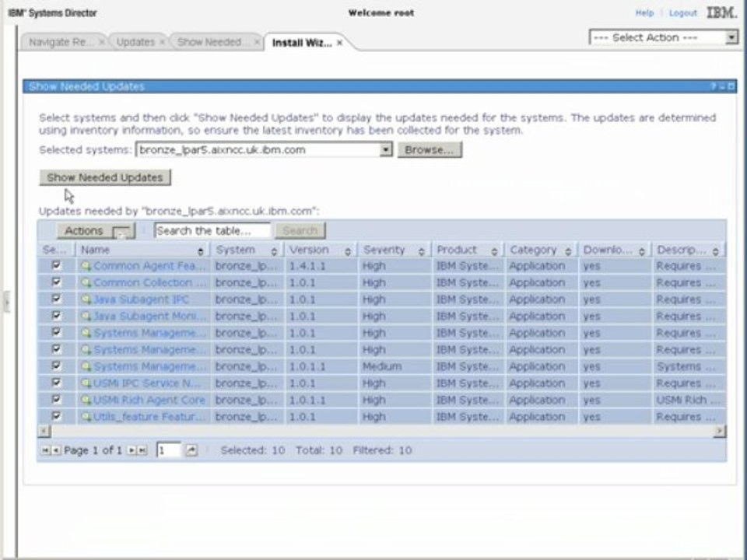This screenshot has width=747, height=560.
Task: Open the Common Agent Fea... update link
Action: [149, 266]
